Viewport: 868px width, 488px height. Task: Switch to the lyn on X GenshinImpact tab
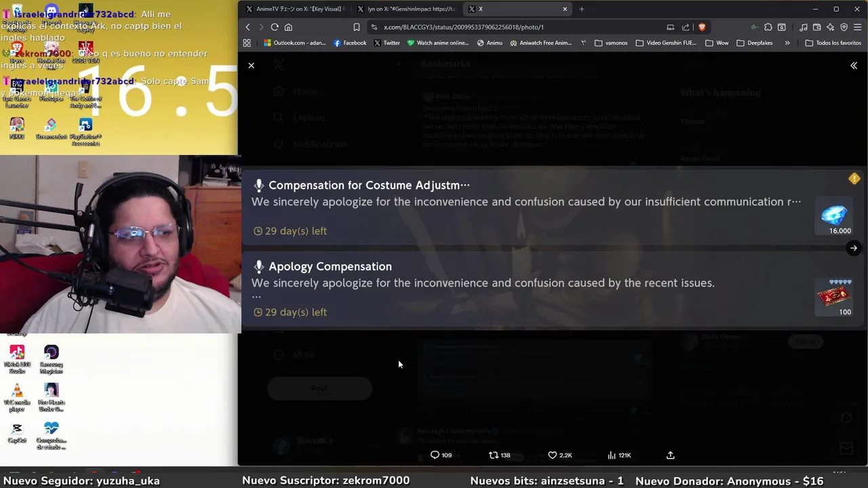point(407,9)
